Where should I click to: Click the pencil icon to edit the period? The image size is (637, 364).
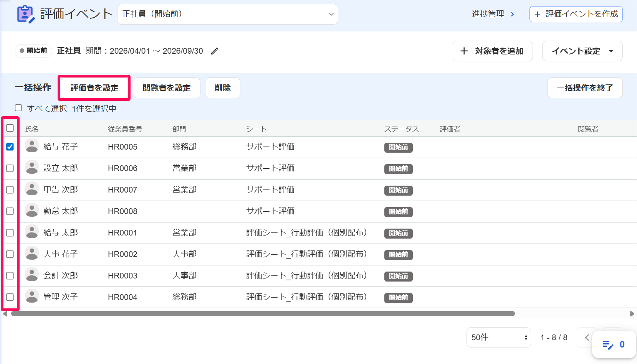[215, 51]
